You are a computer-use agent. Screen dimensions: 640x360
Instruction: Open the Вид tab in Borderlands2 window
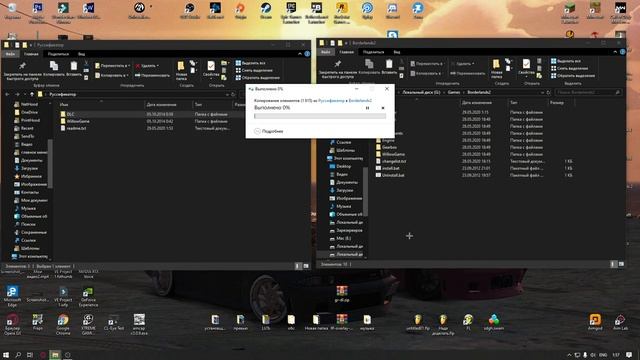pos(397,52)
